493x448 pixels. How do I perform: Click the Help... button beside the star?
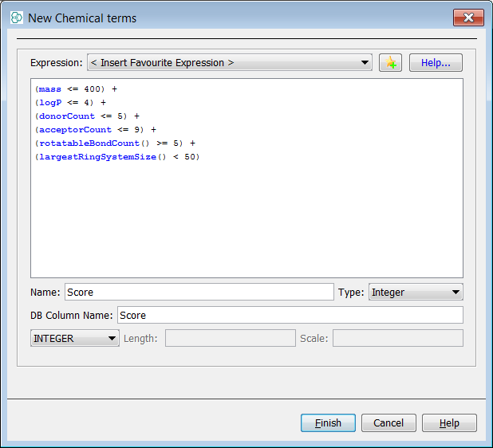(436, 63)
